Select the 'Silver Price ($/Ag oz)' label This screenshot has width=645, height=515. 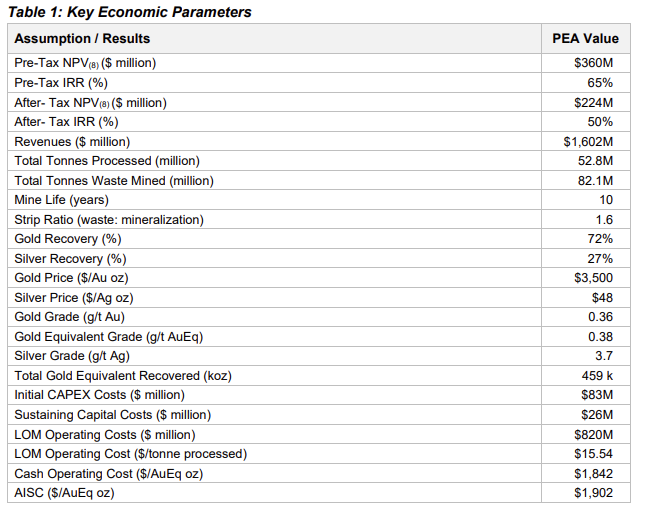point(74,298)
